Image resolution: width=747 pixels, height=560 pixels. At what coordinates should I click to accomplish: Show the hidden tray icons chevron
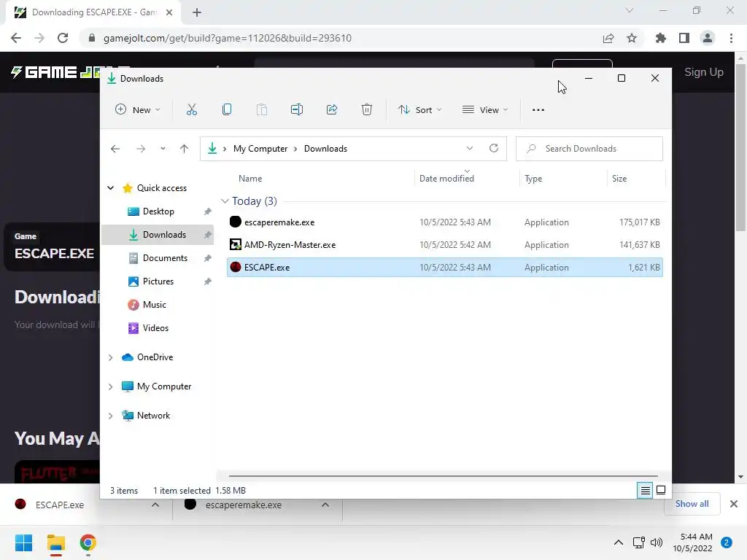pyautogui.click(x=619, y=542)
